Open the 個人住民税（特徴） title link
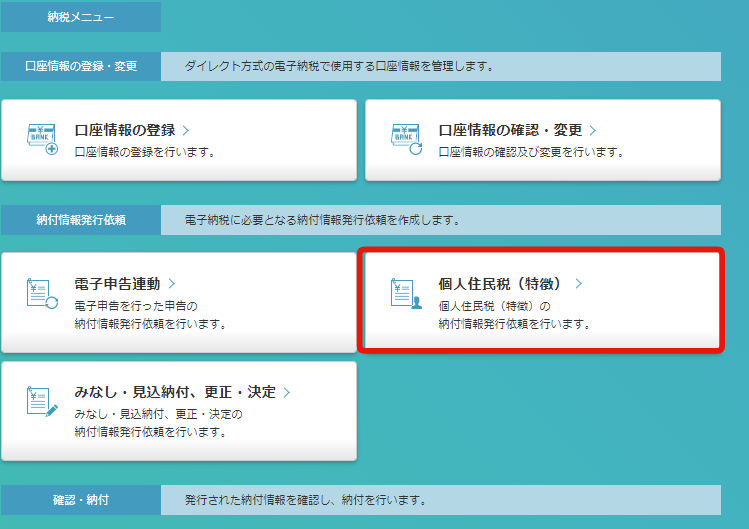The width and height of the screenshot is (749, 529). click(500, 284)
